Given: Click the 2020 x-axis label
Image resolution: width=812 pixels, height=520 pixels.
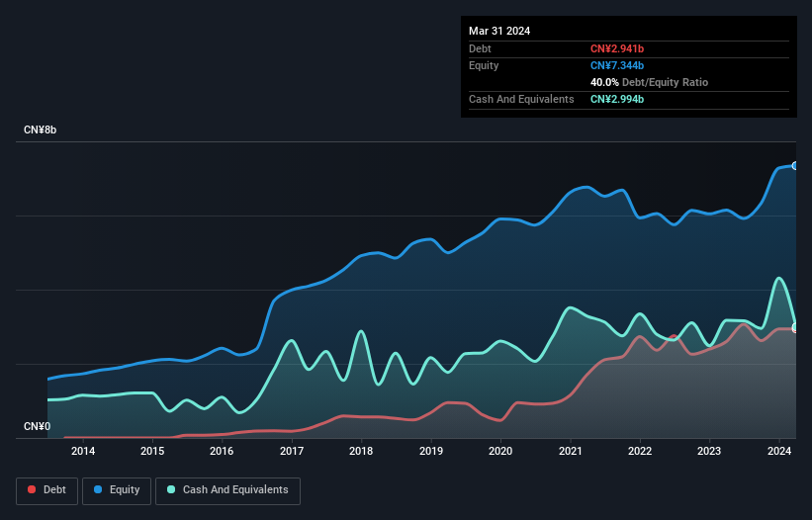Looking at the screenshot, I should coord(500,451).
